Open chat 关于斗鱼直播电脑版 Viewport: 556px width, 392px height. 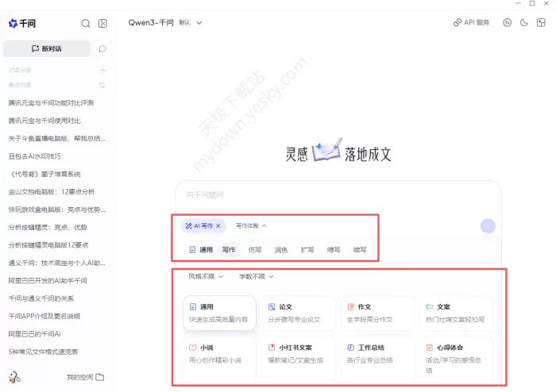56,138
